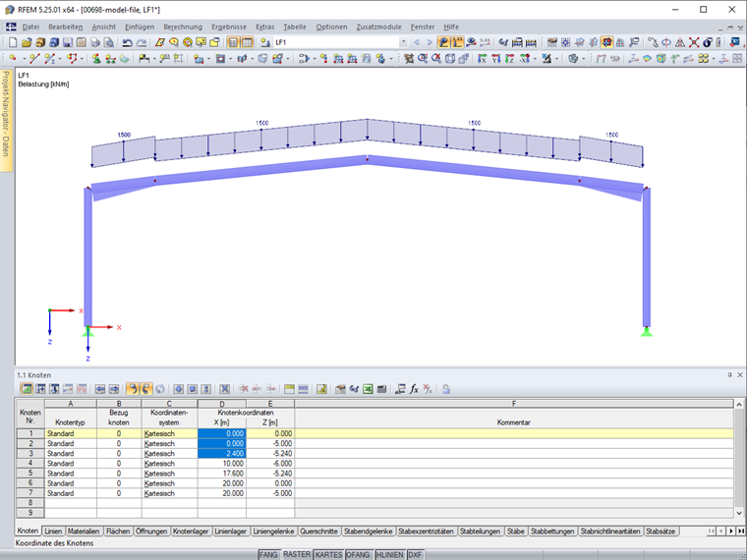The image size is (747, 560).
Task: Pin the 1.1 Knoten table panel
Action: (x=729, y=375)
